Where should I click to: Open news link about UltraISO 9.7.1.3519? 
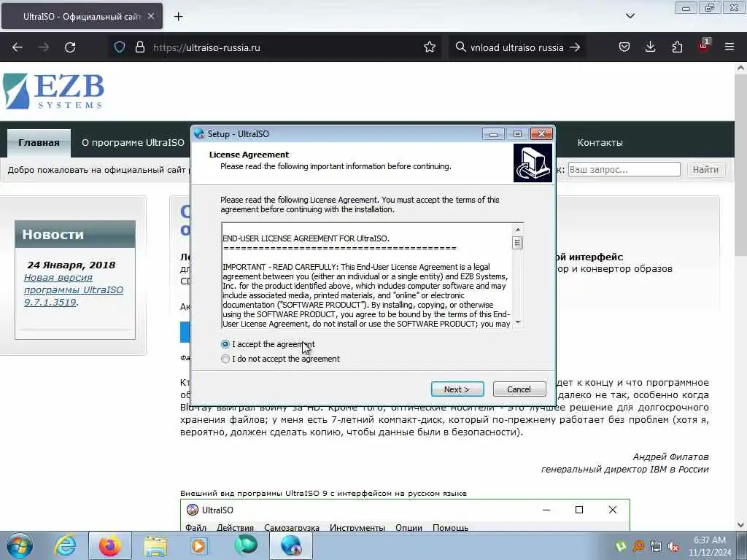(74, 289)
